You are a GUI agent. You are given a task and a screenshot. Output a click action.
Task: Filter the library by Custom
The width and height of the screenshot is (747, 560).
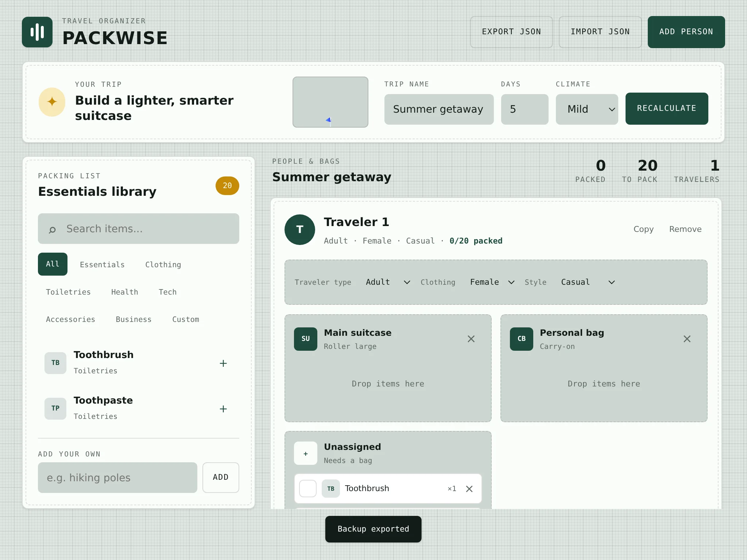(186, 319)
